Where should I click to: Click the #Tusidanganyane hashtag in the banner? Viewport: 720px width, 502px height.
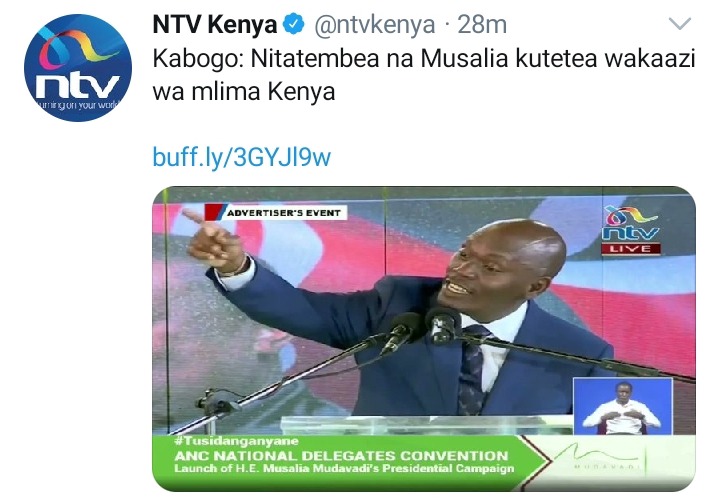236,441
